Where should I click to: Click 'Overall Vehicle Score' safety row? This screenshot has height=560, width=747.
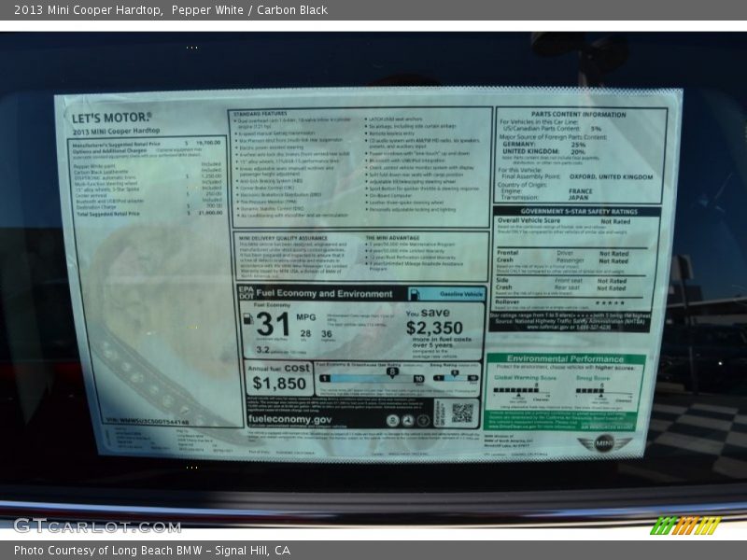point(564,221)
